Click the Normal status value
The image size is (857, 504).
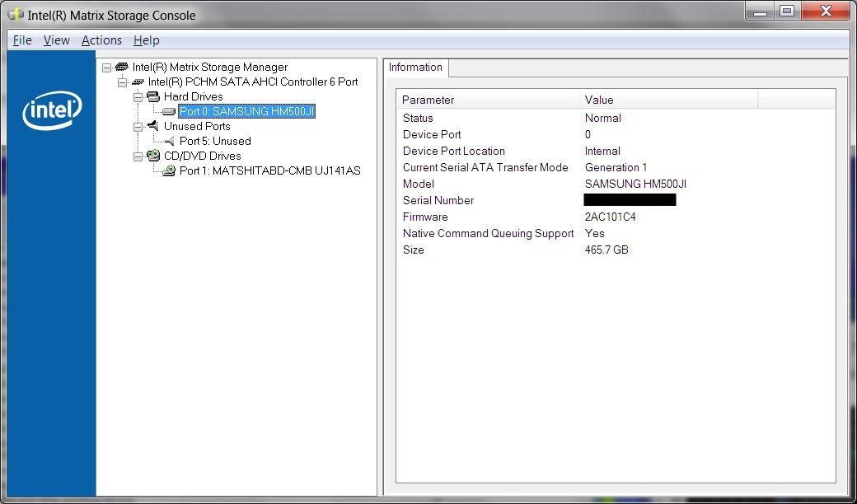(603, 118)
